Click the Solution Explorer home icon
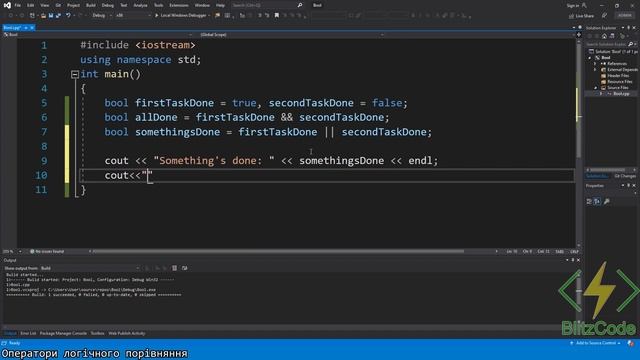 (604, 36)
